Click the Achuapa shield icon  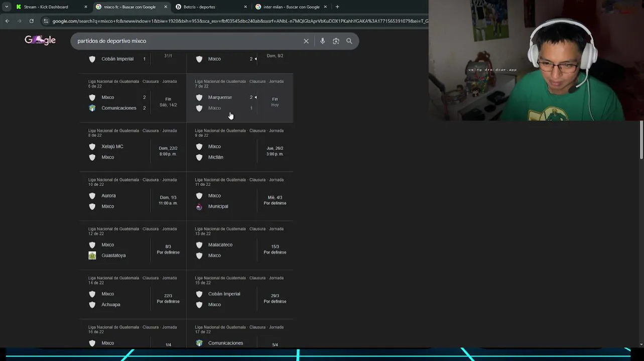click(92, 305)
